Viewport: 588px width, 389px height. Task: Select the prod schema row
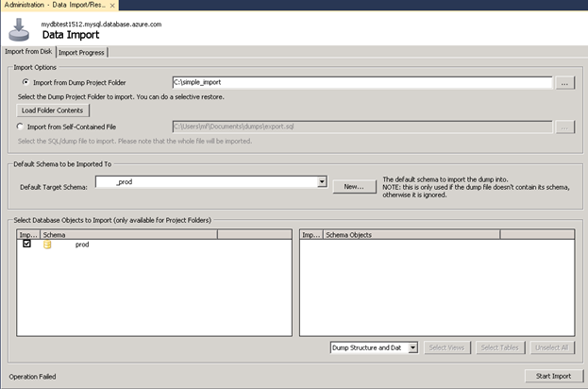(x=154, y=245)
